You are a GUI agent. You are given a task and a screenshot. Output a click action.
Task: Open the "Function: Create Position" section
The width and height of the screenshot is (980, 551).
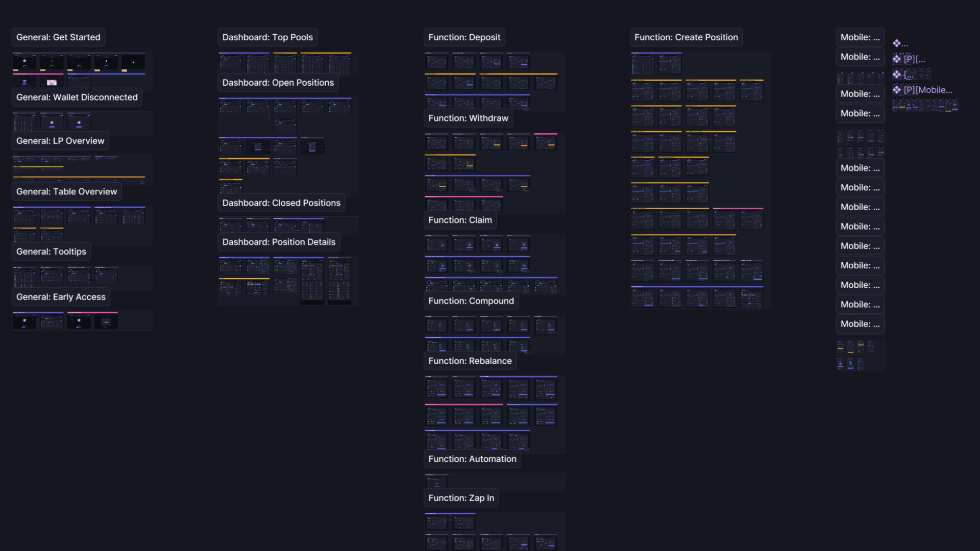[686, 37]
